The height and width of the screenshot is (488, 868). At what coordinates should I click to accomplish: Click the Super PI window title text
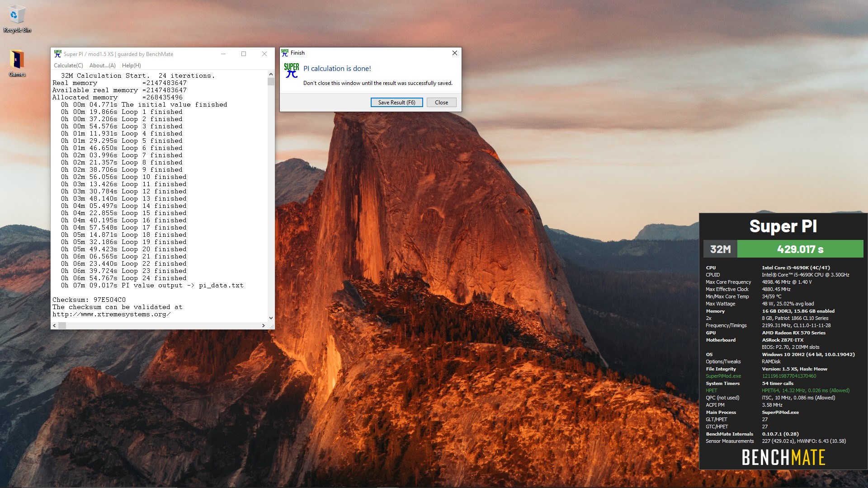pos(118,54)
